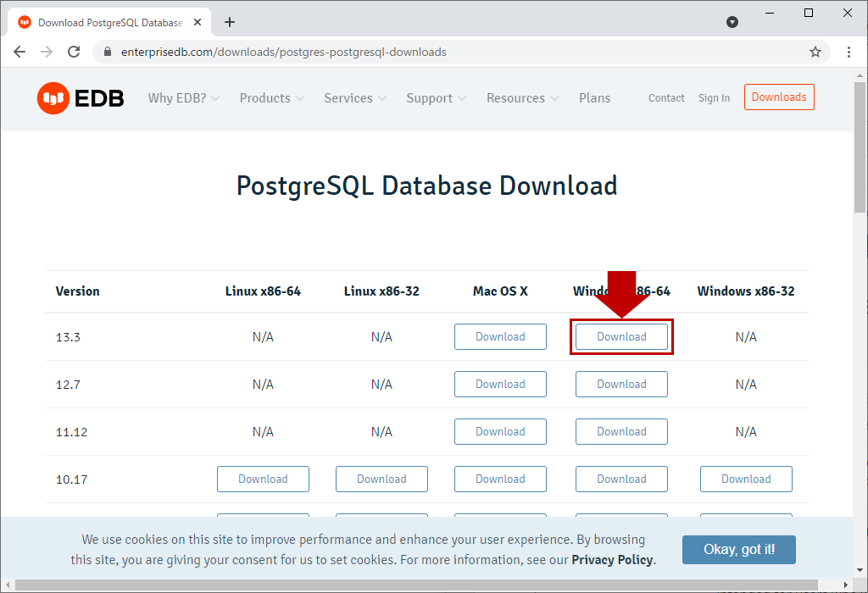868x593 pixels.
Task: Open the Plans menu item
Action: click(594, 98)
